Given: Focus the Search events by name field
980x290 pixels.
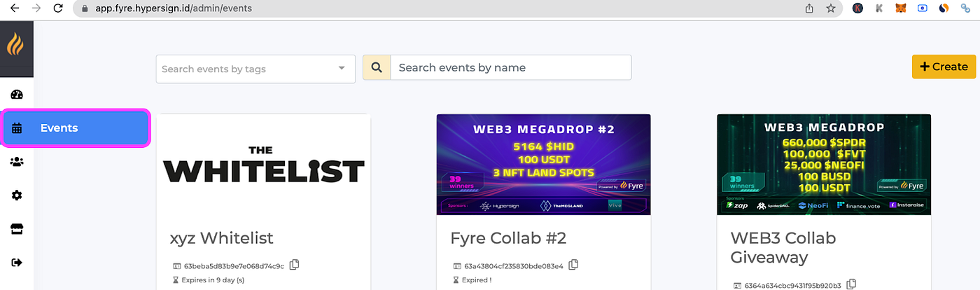Looking at the screenshot, I should (x=511, y=68).
